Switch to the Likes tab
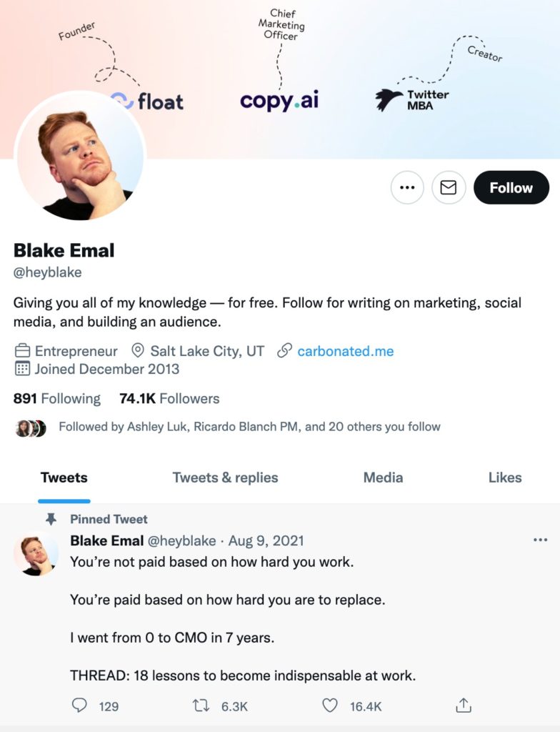This screenshot has height=732, width=560. 505,478
